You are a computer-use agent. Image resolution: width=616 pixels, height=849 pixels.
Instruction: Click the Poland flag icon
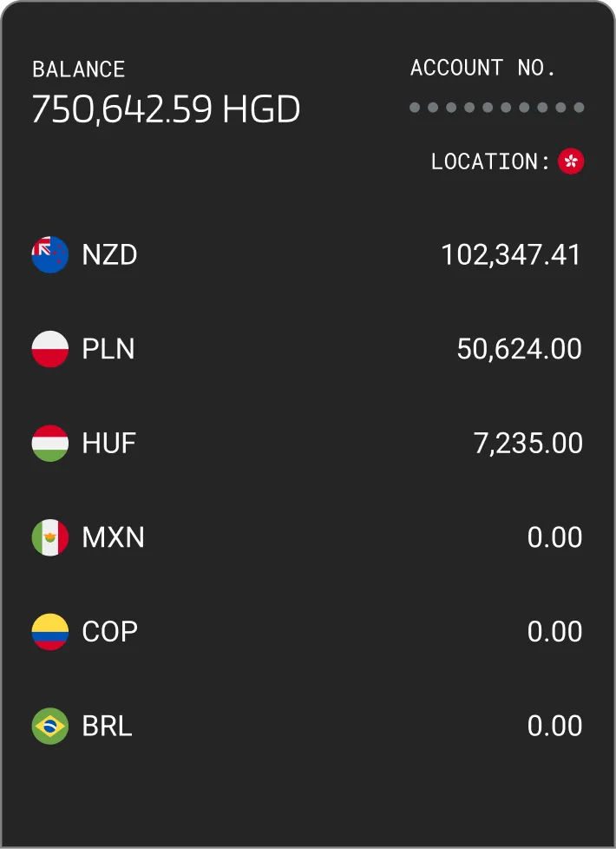pos(49,349)
